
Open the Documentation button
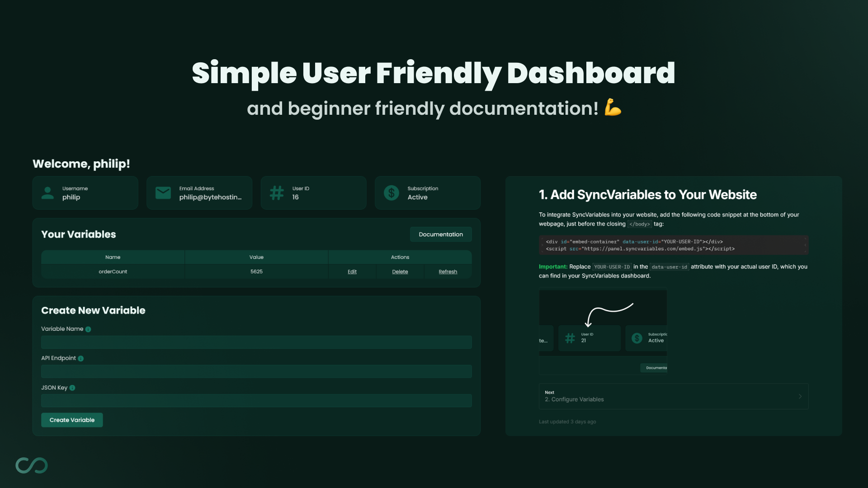click(441, 234)
